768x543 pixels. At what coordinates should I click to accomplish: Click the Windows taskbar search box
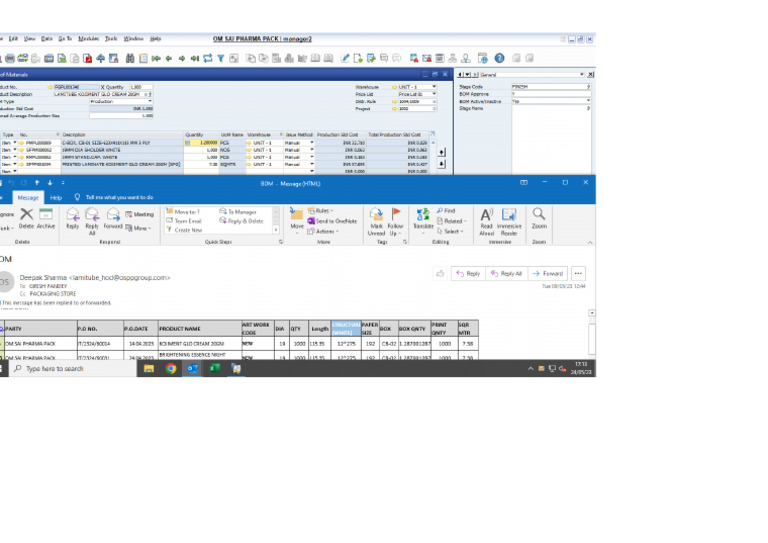(x=73, y=368)
